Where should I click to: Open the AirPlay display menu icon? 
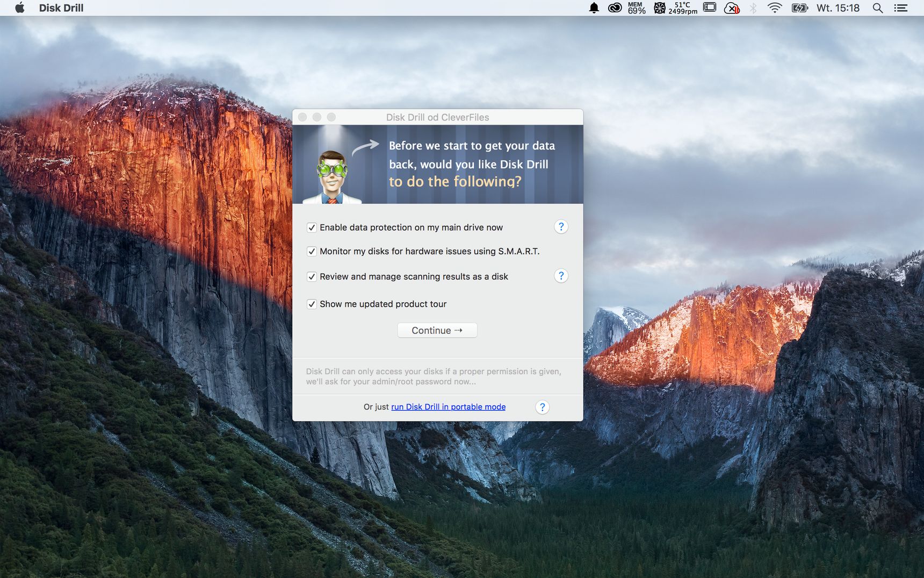click(710, 8)
